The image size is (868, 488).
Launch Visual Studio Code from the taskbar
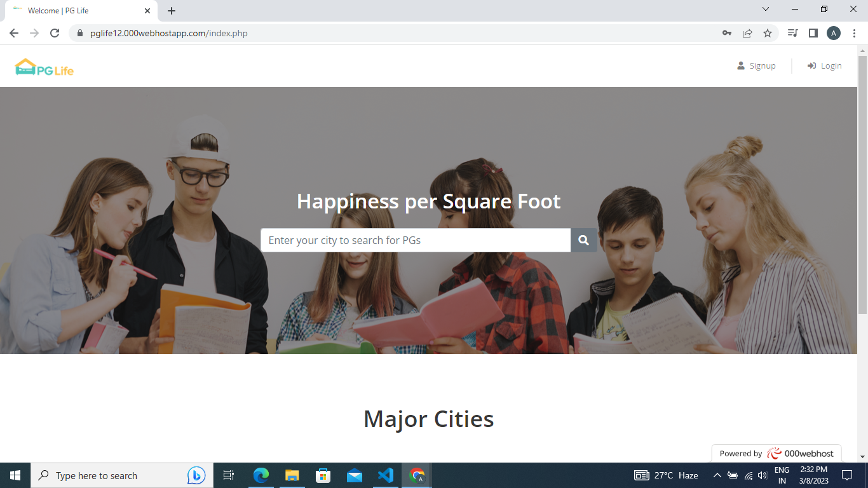[386, 475]
